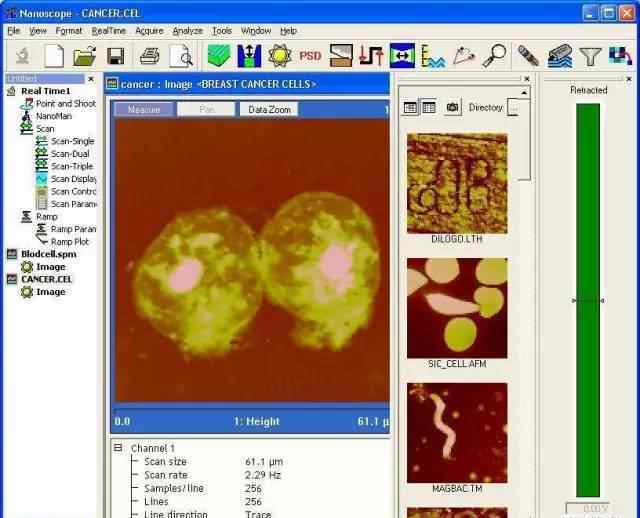Print using the printer icon
The image size is (640, 518).
[x=149, y=56]
